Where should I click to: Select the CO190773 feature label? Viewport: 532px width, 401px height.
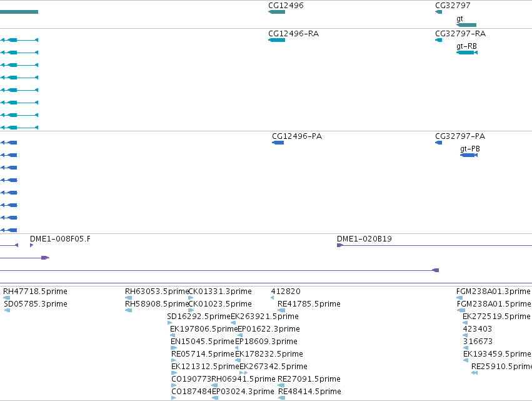pos(191,379)
